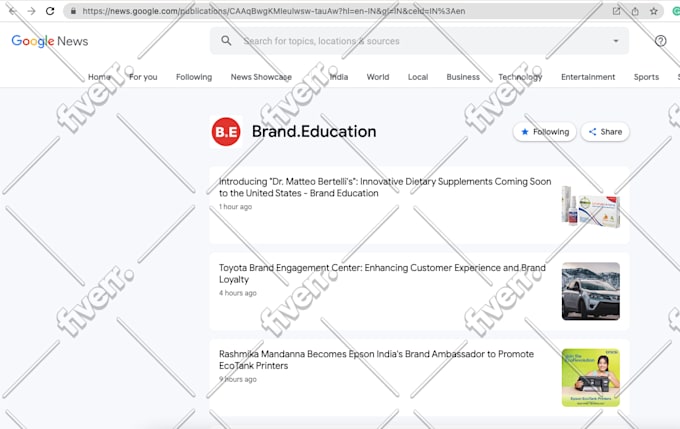Click the Toyota car article thumbnail

[591, 291]
